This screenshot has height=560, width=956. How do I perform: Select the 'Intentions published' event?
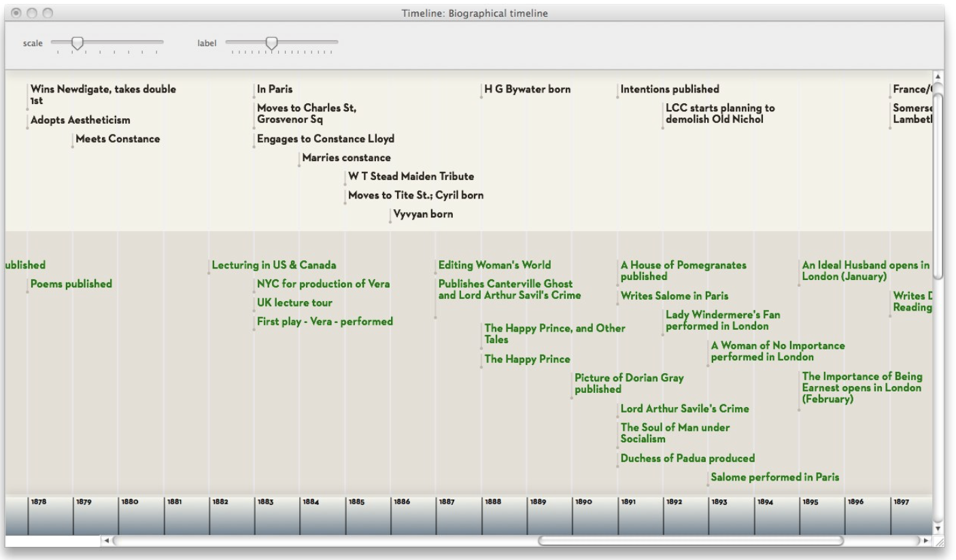coord(670,89)
